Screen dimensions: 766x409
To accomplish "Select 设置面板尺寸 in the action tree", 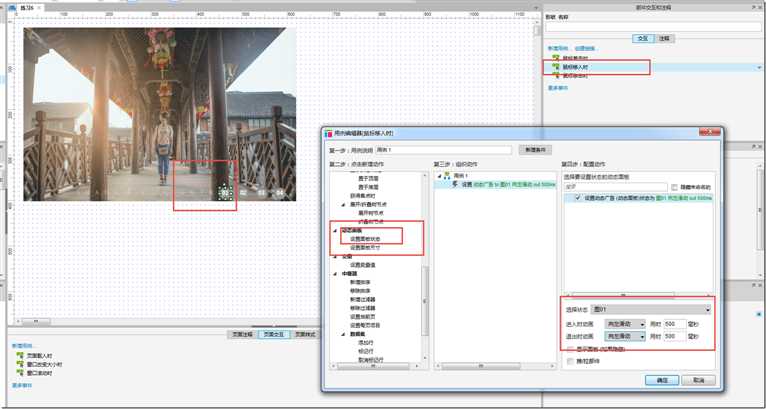I will click(365, 248).
